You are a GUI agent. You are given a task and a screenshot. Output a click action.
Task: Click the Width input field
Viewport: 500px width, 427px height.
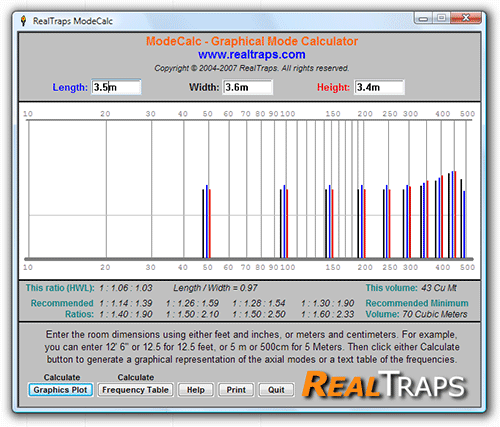(x=248, y=87)
